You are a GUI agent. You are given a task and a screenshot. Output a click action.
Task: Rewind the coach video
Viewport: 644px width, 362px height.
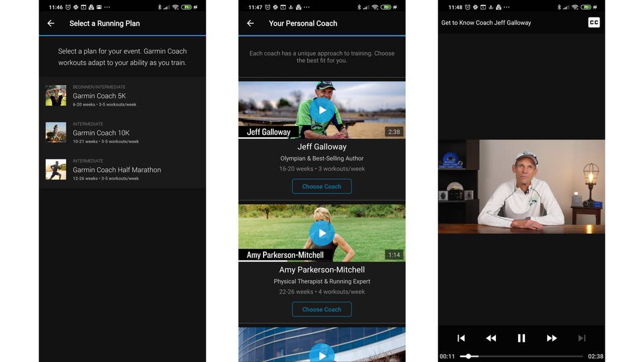[x=491, y=338]
